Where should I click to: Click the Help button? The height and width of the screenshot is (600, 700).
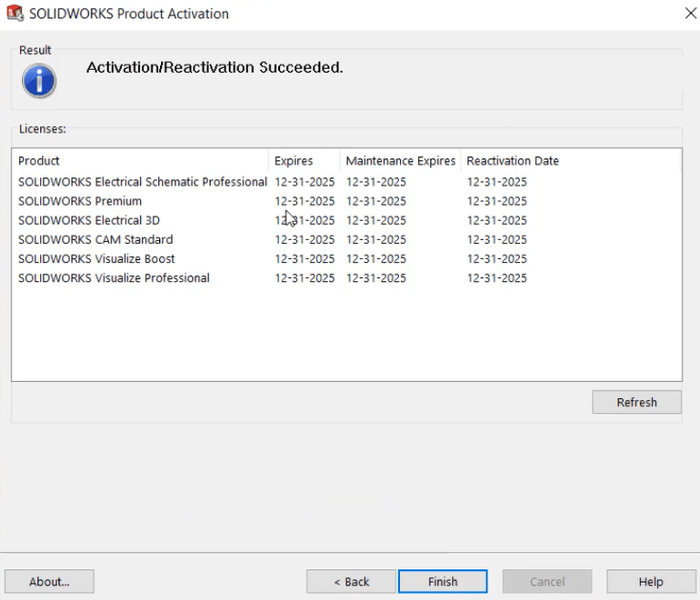(651, 582)
